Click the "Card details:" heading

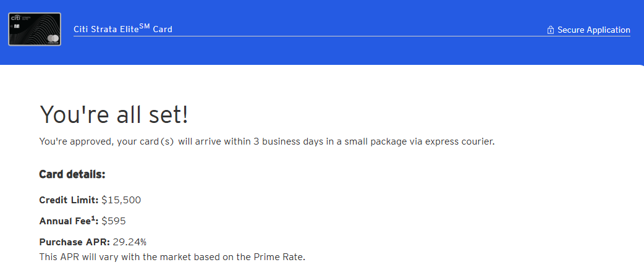pyautogui.click(x=72, y=174)
